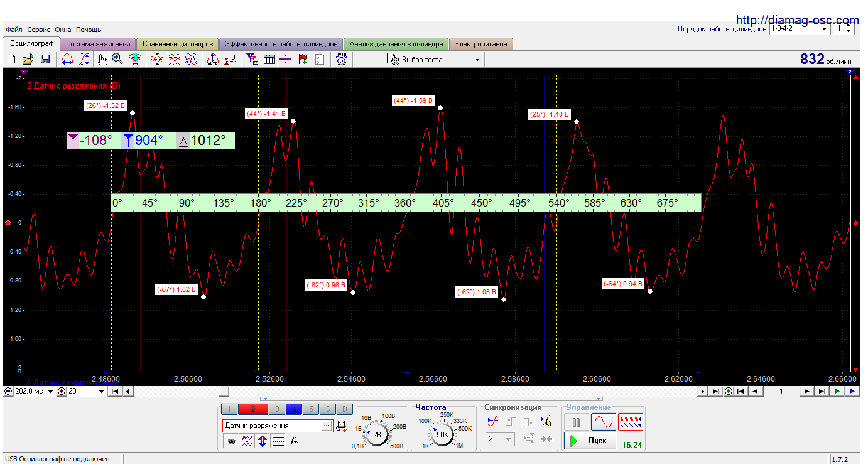Toggle the blue channel 4 button
Viewport: 868px width, 467px height.
pos(293,409)
